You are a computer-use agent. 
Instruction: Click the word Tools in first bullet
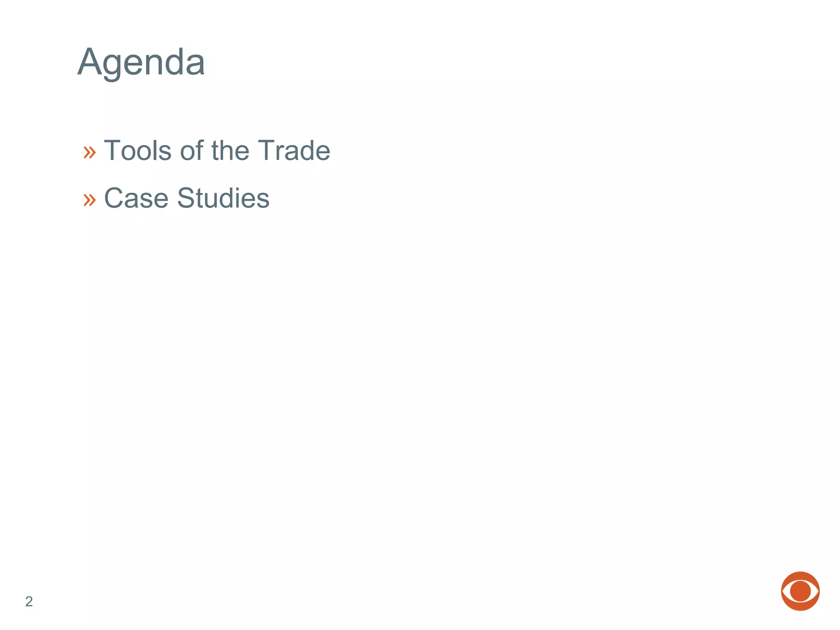click(x=138, y=150)
